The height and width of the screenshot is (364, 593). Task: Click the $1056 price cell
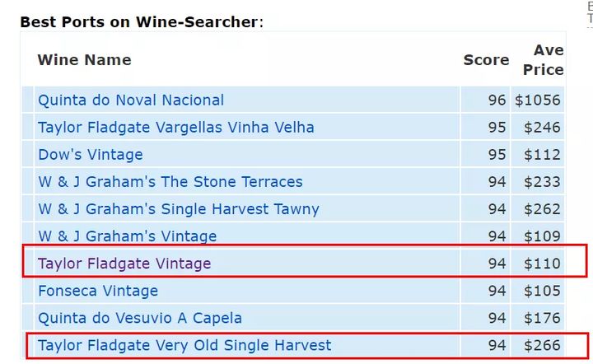(x=538, y=100)
